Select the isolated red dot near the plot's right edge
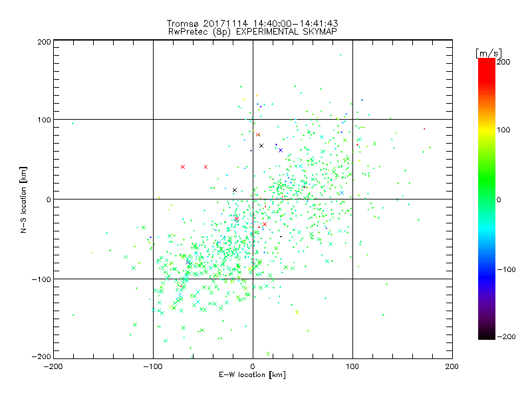The height and width of the screenshot is (399, 532). click(424, 129)
